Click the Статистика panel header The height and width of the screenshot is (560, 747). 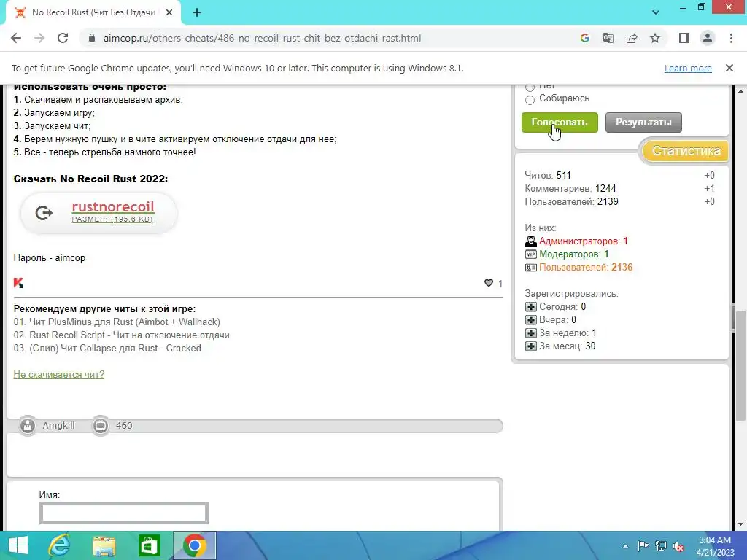pos(686,151)
